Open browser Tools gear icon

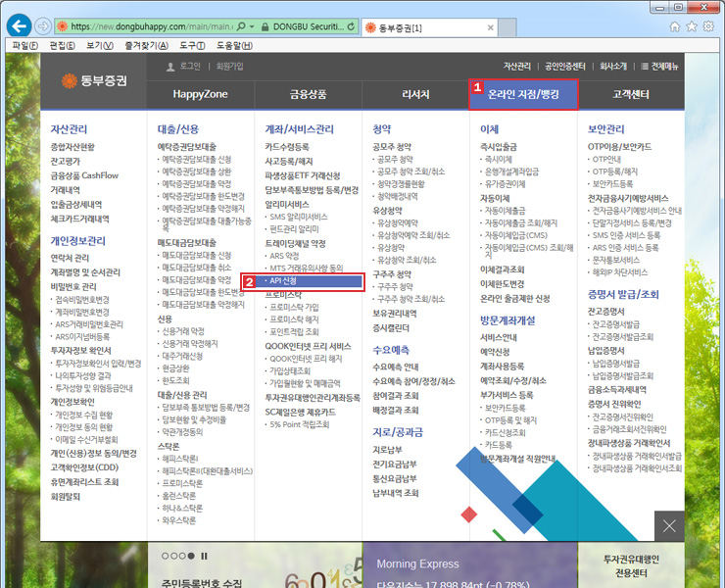708,26
